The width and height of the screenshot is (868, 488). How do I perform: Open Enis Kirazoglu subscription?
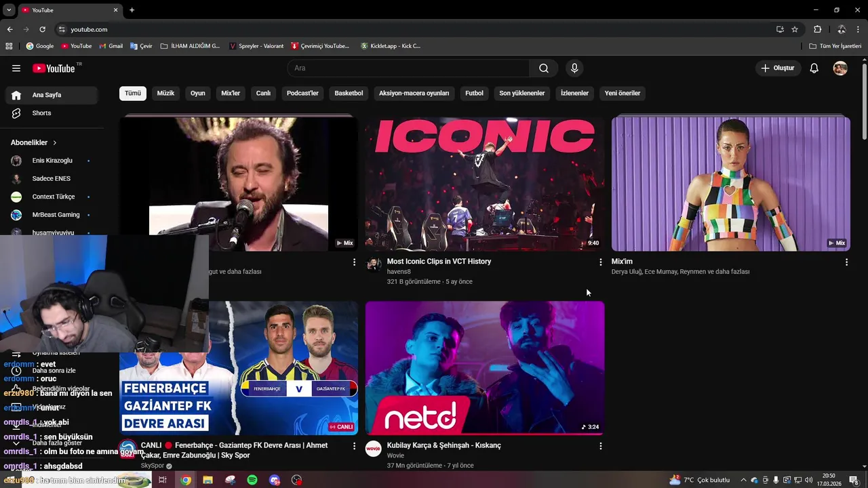[x=52, y=161]
